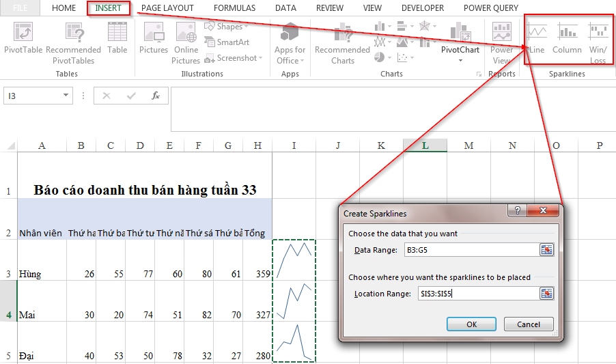Open Recommended PivotTables

tap(74, 43)
